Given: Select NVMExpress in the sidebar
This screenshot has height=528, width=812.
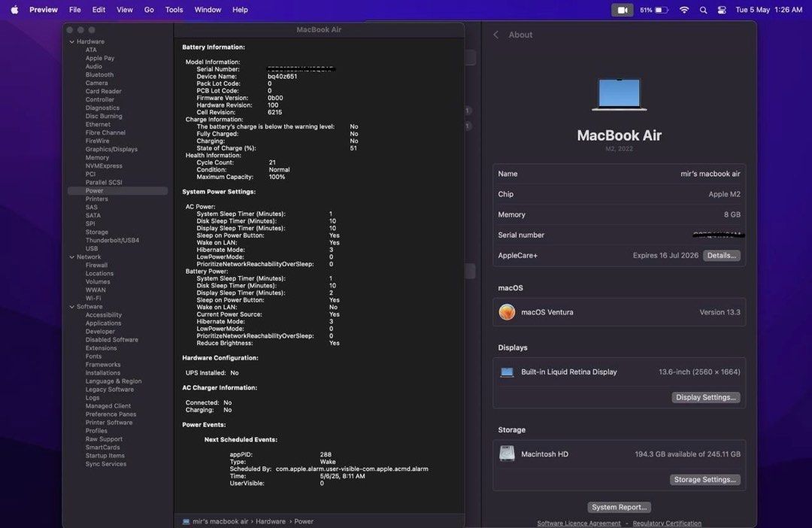Looking at the screenshot, I should (x=104, y=165).
